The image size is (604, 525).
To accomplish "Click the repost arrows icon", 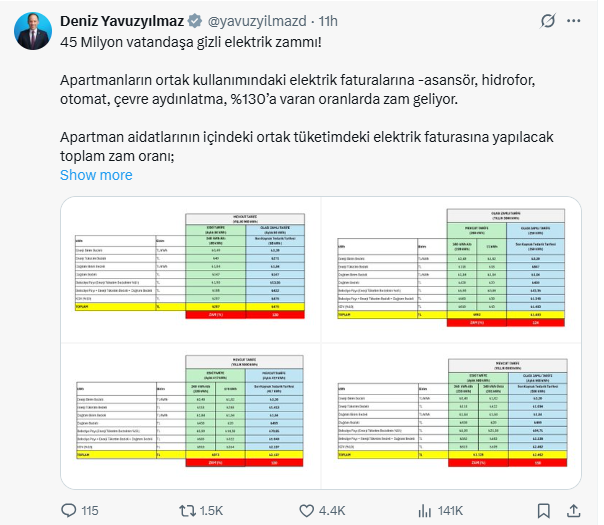I will tap(185, 510).
